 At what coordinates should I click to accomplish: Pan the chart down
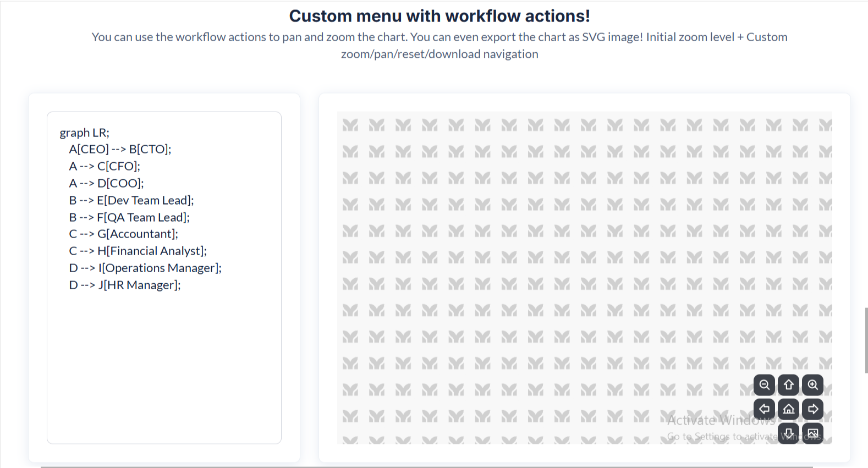pyautogui.click(x=788, y=433)
